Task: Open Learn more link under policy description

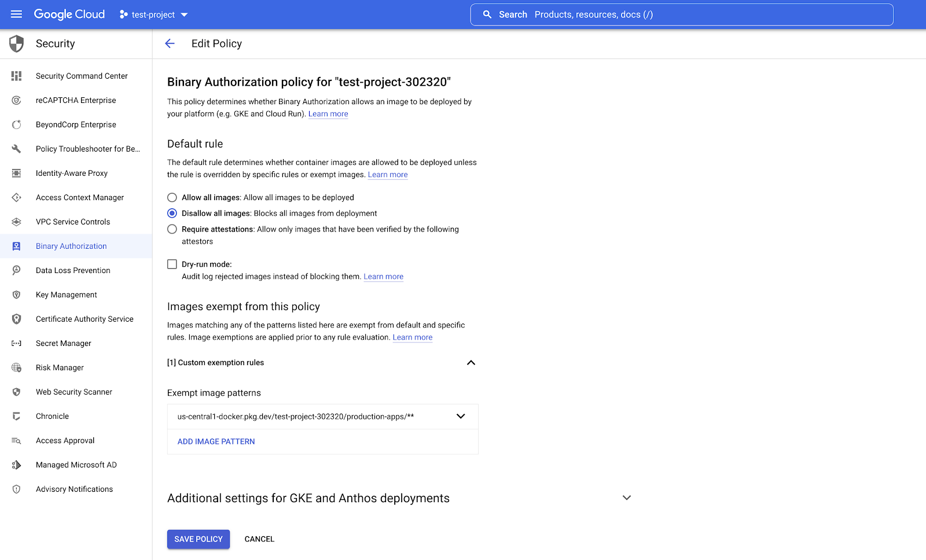Action: 328,114
